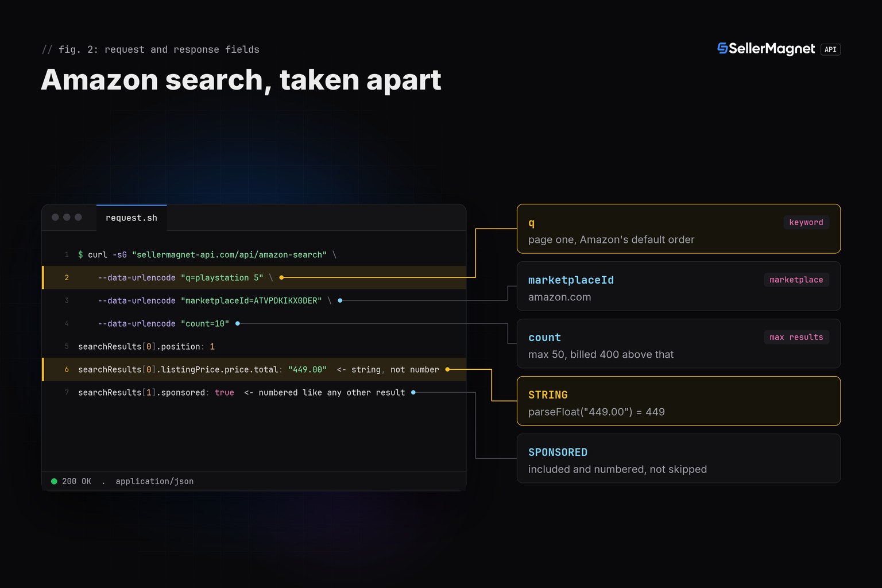
Task: Click the marketplaceId field card
Action: coord(679,286)
